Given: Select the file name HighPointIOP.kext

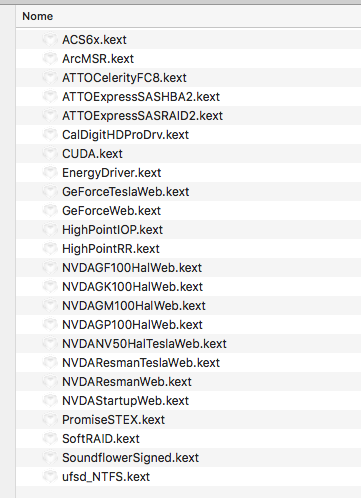Looking at the screenshot, I should pyautogui.click(x=112, y=230).
